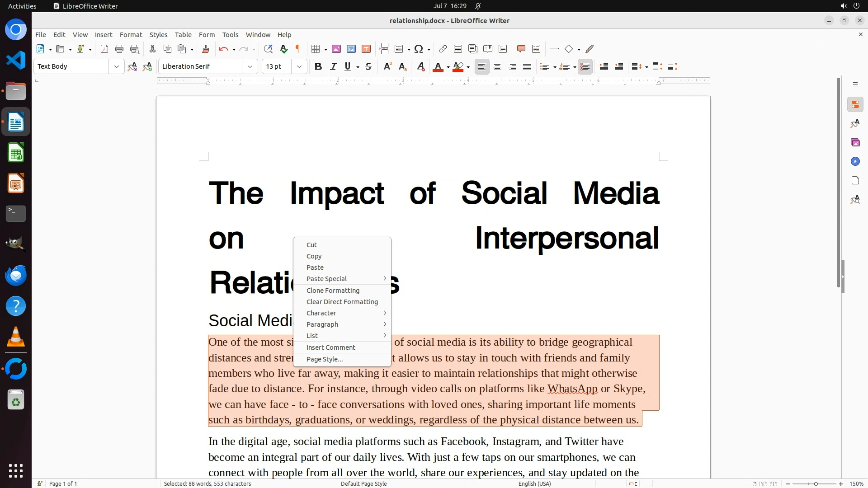Open the Styles menu in menu bar
Viewport: 868px width, 488px height.
(158, 35)
